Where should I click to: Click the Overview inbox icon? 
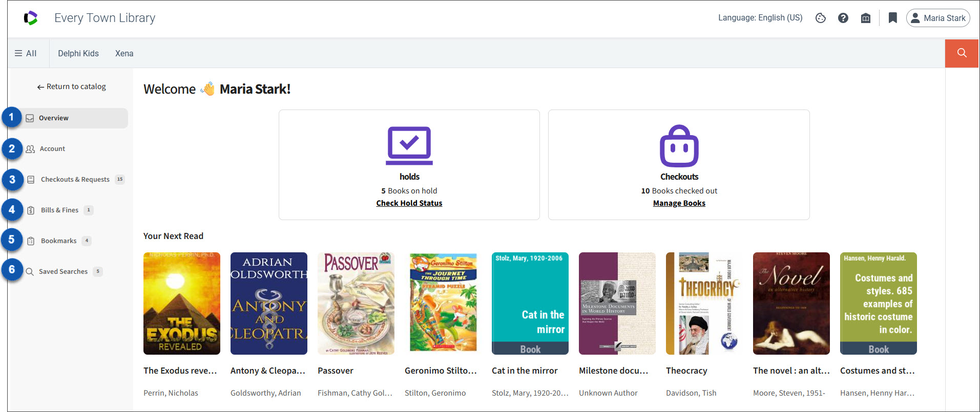click(30, 118)
